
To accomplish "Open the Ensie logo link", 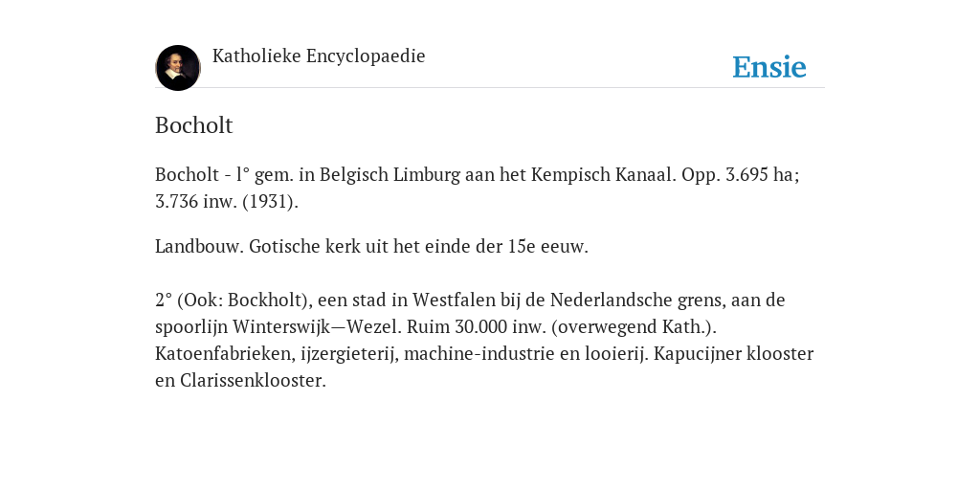I will pos(769,67).
